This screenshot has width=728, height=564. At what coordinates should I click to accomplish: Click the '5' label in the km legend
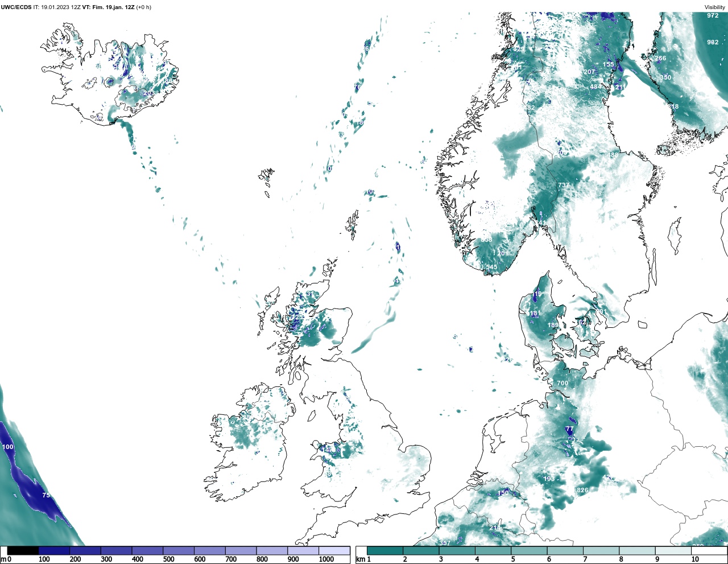513,559
